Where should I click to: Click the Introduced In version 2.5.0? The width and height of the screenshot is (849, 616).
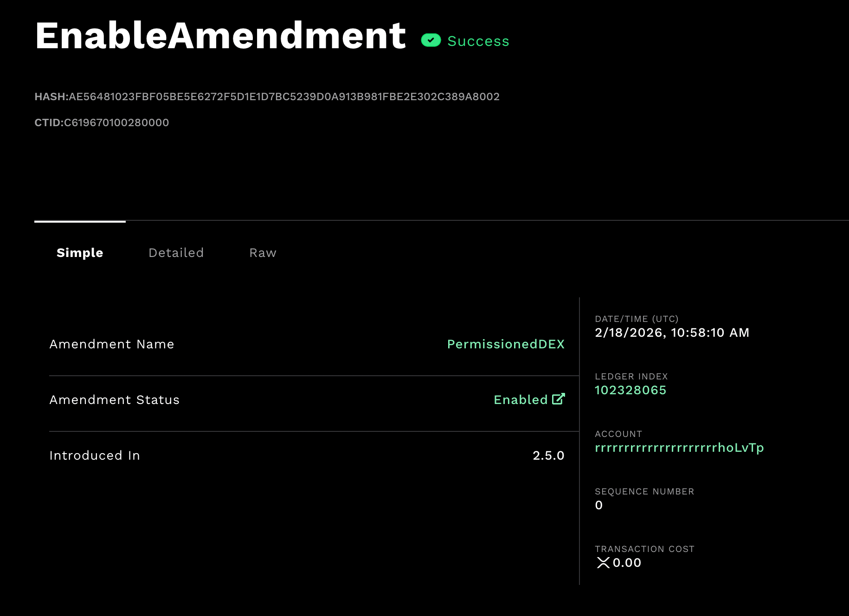[548, 456]
